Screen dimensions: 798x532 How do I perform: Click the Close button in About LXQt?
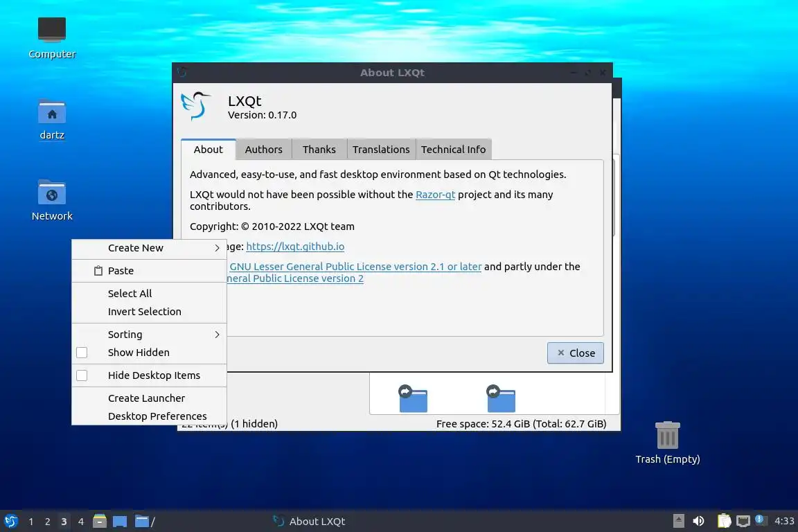click(575, 353)
